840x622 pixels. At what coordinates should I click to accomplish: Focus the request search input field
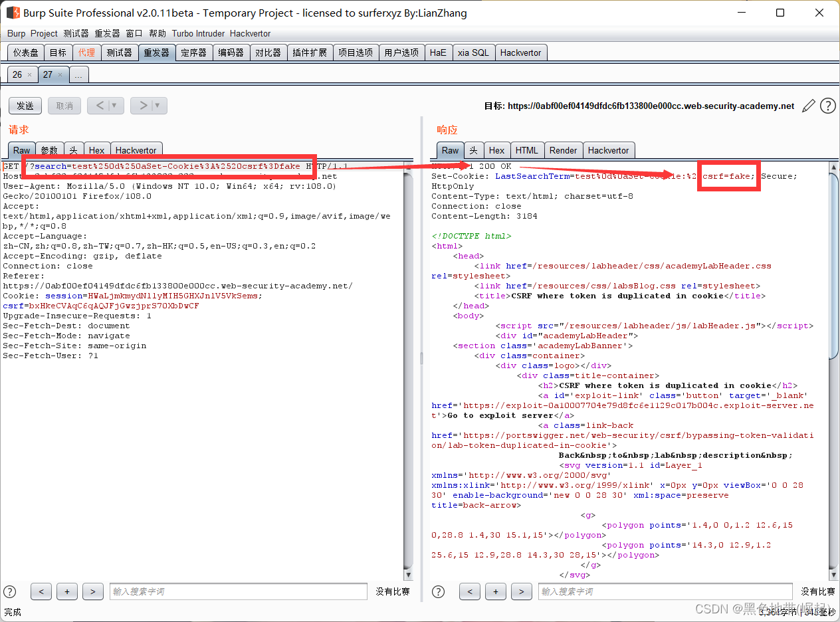click(x=238, y=591)
